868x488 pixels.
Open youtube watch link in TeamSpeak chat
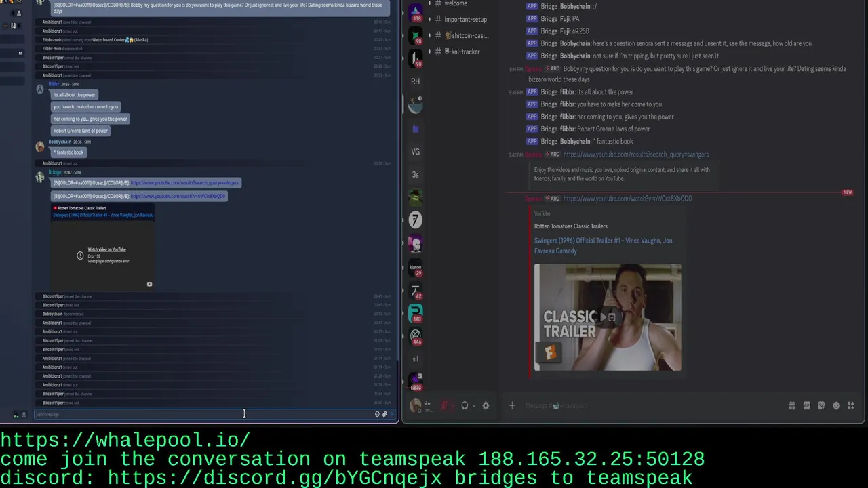point(178,196)
